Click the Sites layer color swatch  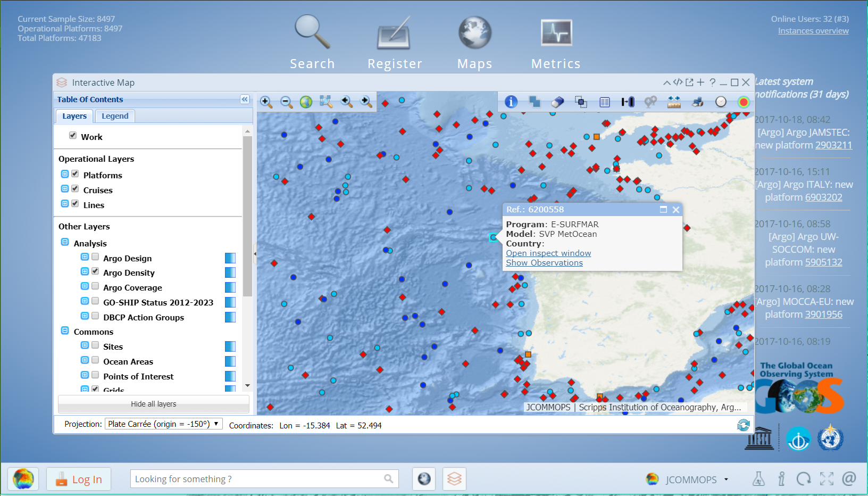point(230,346)
